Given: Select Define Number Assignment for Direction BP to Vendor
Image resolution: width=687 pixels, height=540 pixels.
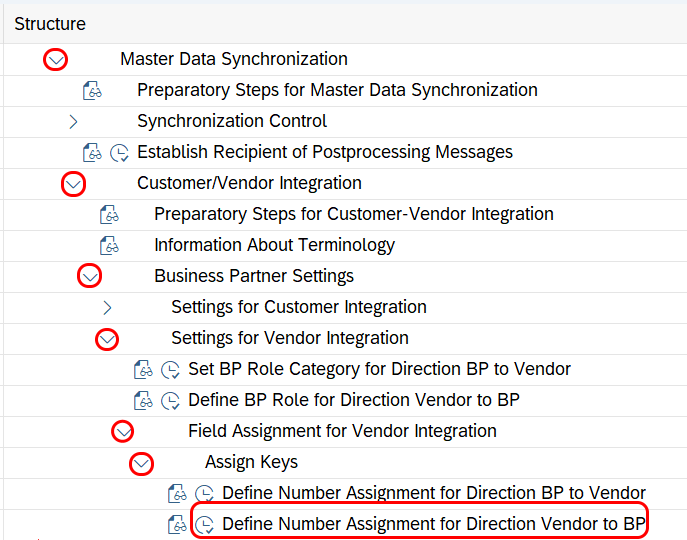Looking at the screenshot, I should (x=434, y=494).
